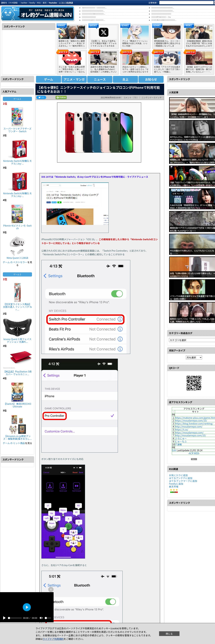Screen dimensions: 215x644
Task: Click the Pikmin 4 product image
Action: coord(17,214)
